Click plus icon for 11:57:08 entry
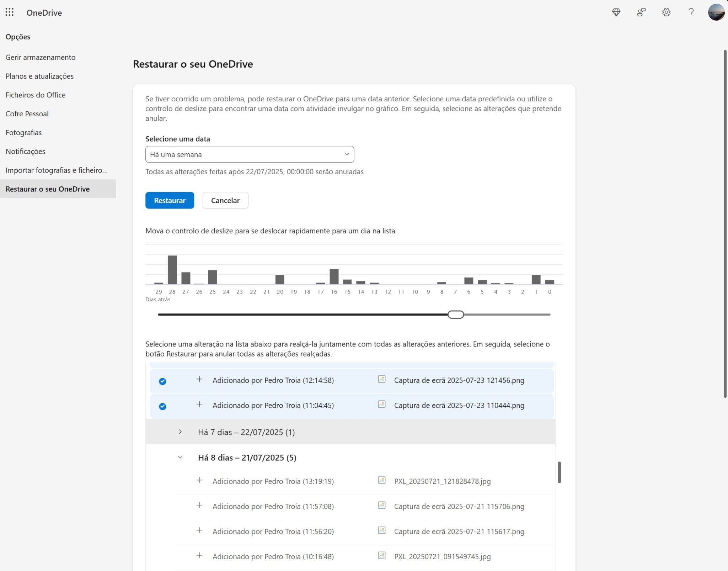The width and height of the screenshot is (728, 571). (x=199, y=506)
